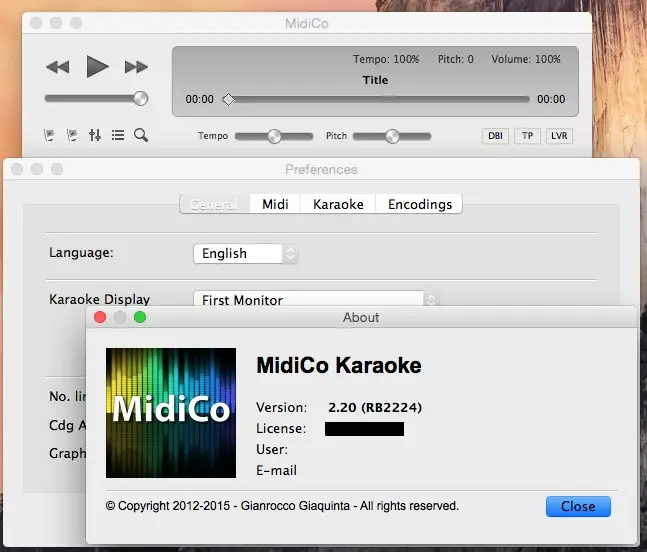Click the Volume: 100% readout
This screenshot has width=647, height=552.
tap(526, 59)
